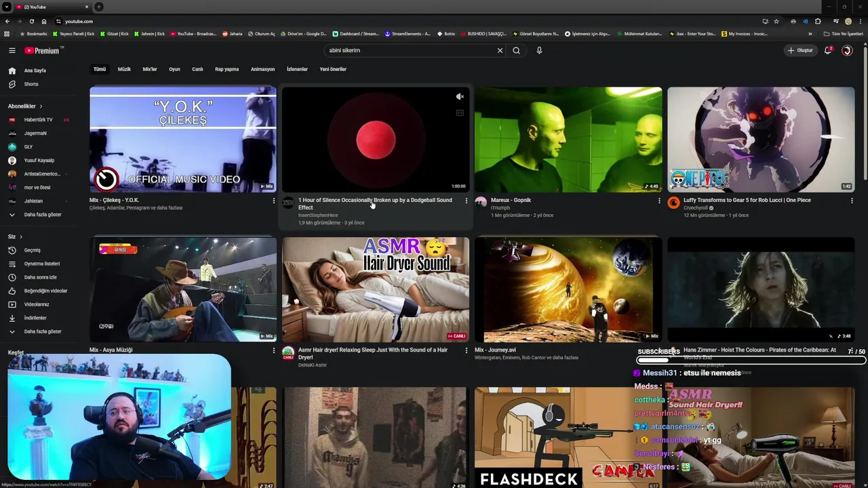
Task: Show hidden bookmarks with double chevron
Action: click(x=810, y=34)
